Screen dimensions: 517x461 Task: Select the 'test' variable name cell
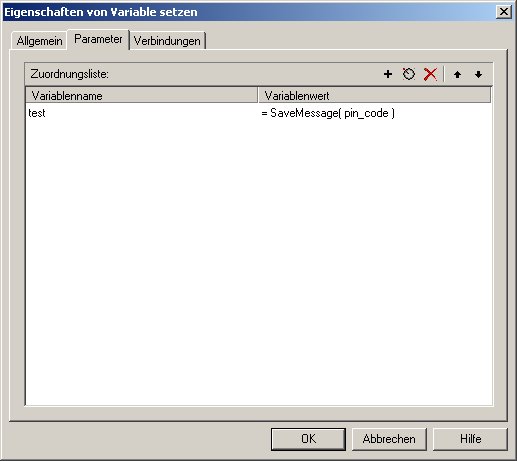[37, 113]
